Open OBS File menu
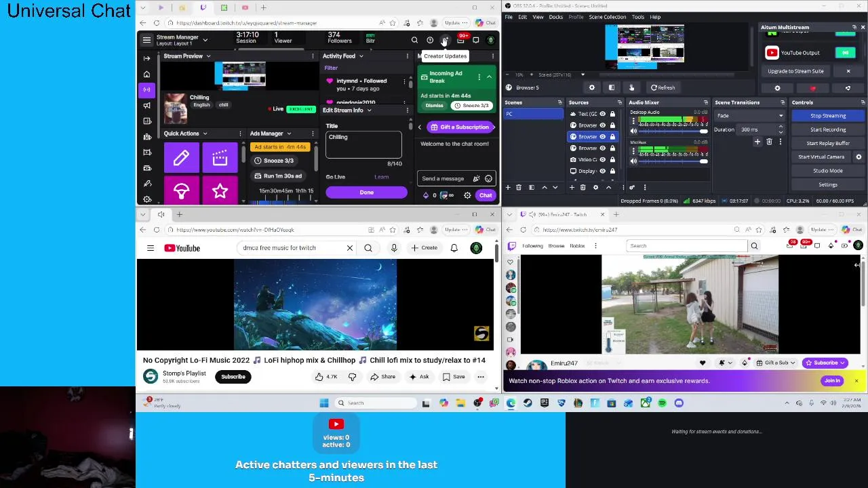Image resolution: width=868 pixels, height=488 pixels. [509, 17]
